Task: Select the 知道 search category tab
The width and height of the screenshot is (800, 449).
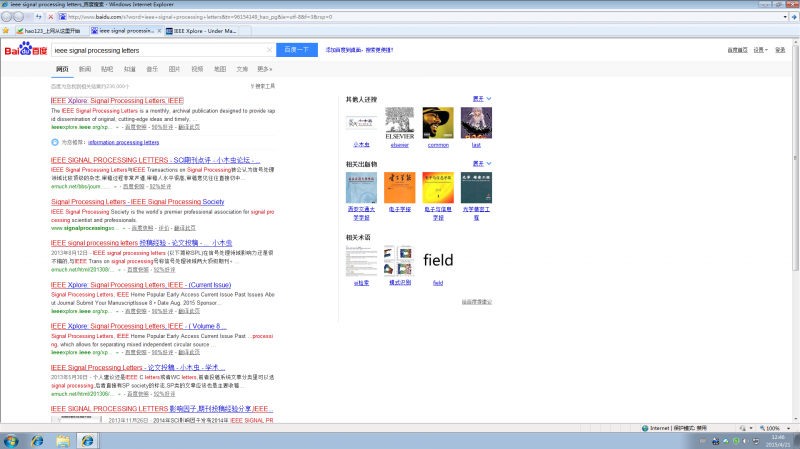Action: (x=130, y=69)
